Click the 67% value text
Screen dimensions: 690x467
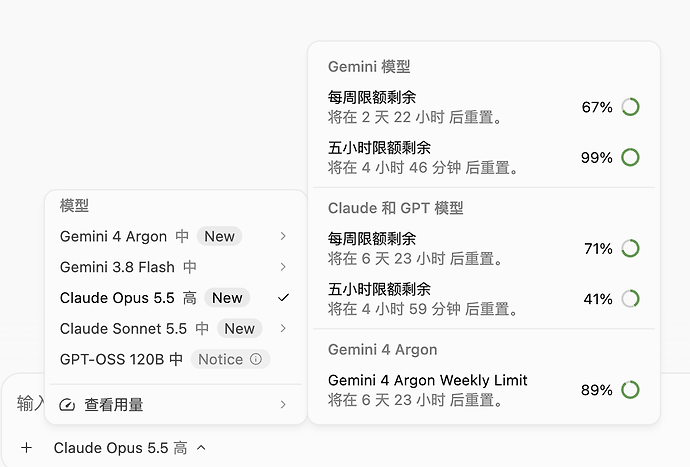[x=597, y=107]
